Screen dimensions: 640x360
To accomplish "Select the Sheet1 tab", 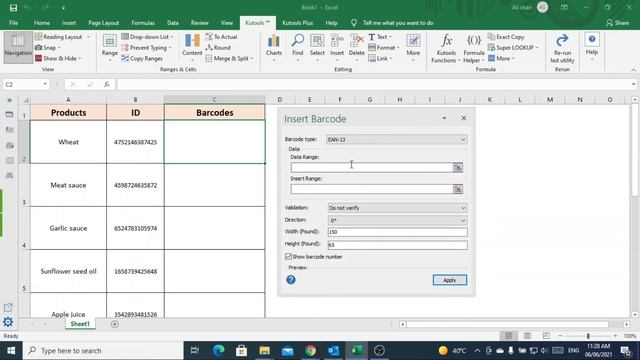I will (80, 324).
